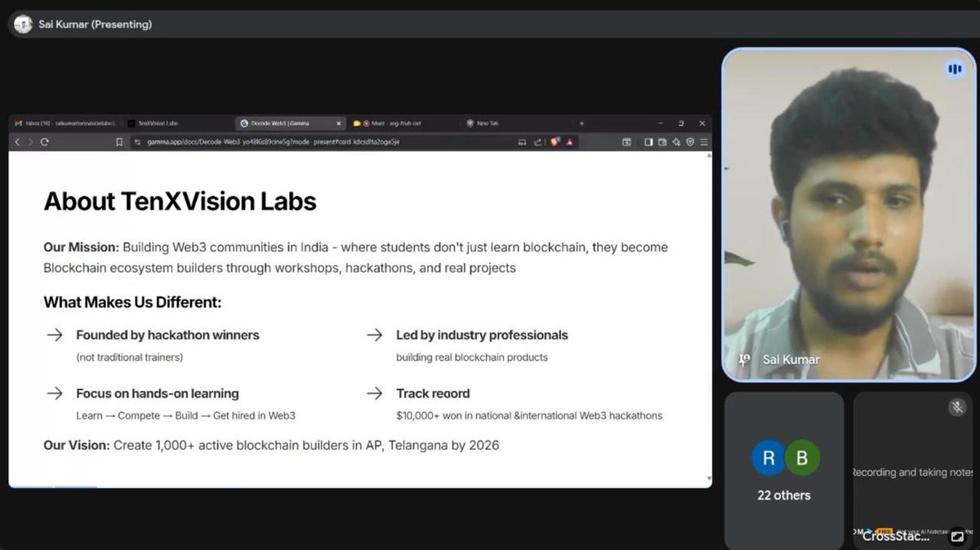
Task: Click the VPN shield icon
Action: tap(689, 142)
